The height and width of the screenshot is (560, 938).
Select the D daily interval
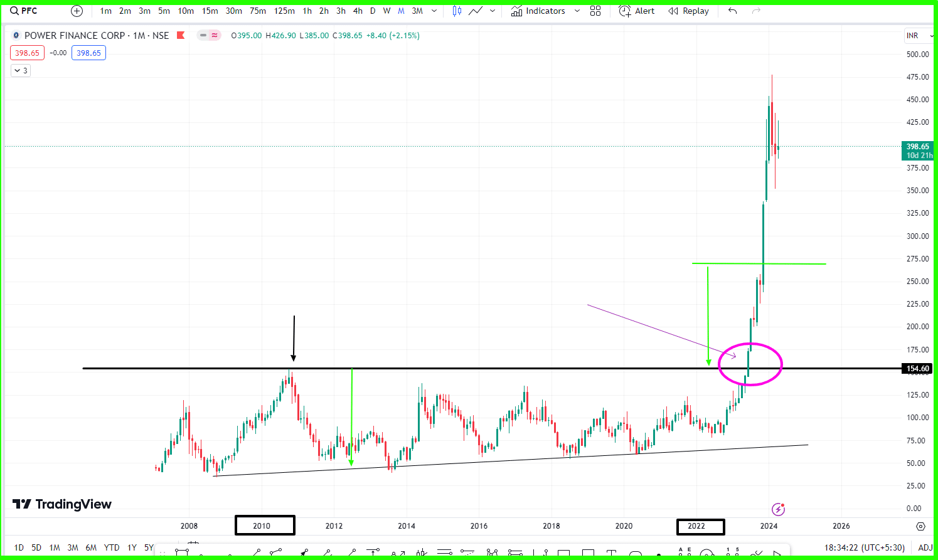click(x=373, y=11)
